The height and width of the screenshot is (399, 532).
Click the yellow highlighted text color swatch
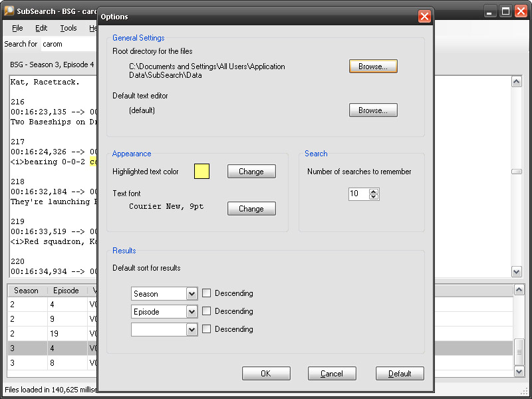pyautogui.click(x=201, y=172)
